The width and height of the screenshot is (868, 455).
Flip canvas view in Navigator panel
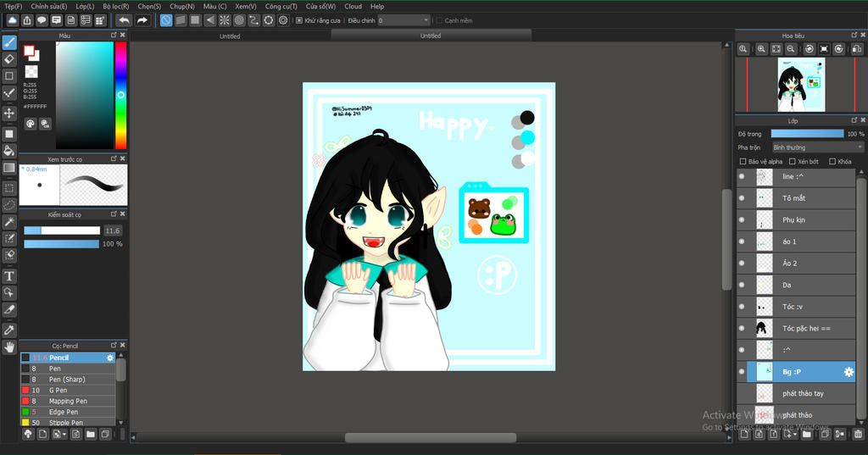coord(857,48)
